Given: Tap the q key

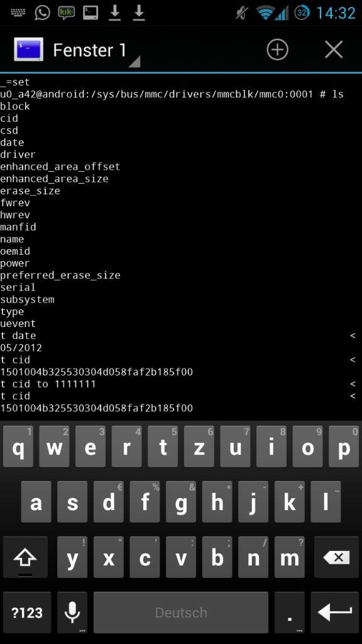Looking at the screenshot, I should pyautogui.click(x=18, y=447).
